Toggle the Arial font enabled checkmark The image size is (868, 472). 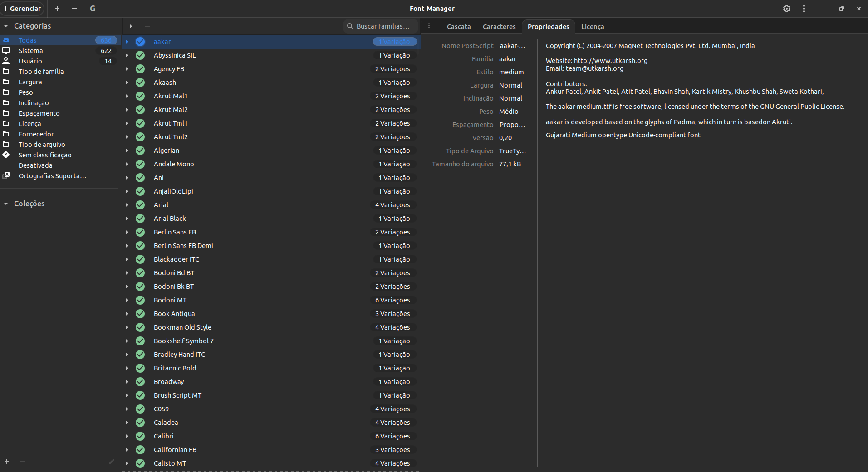tap(140, 205)
